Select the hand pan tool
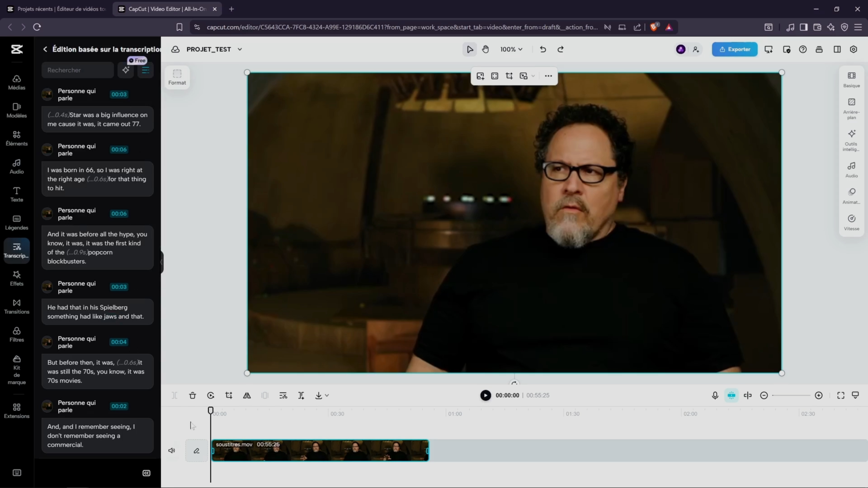 pyautogui.click(x=485, y=49)
